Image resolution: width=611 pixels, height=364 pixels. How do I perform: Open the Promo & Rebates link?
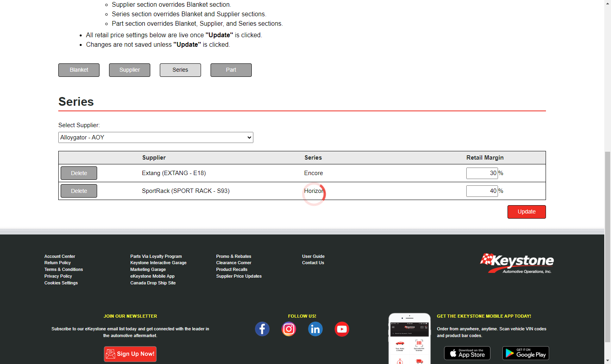(x=234, y=257)
